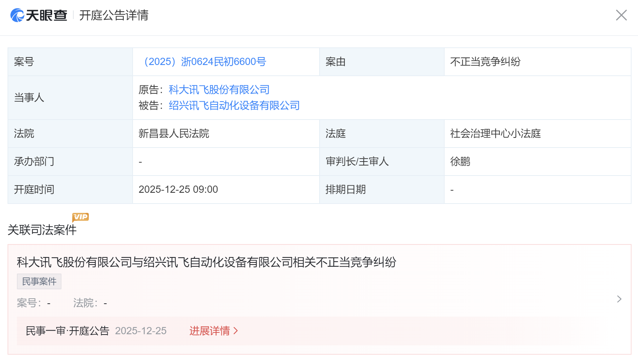The image size is (638, 364).
Task: Click the 当事人 label cell
Action: pyautogui.click(x=70, y=98)
